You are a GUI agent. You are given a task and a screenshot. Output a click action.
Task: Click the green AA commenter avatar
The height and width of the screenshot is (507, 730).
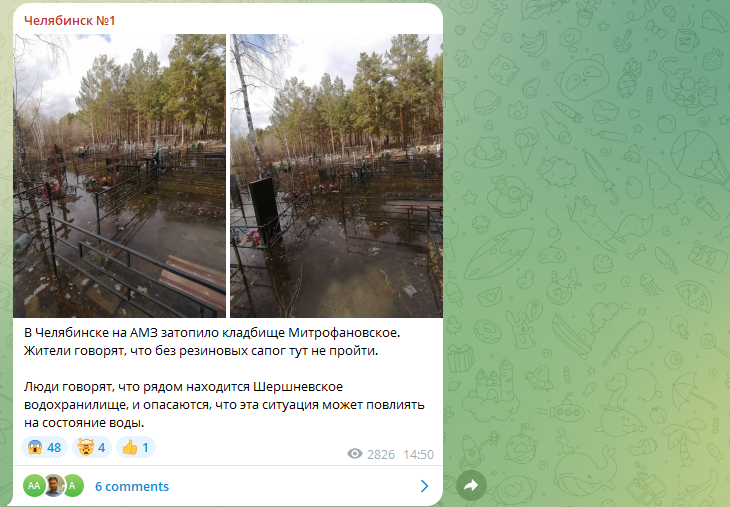pyautogui.click(x=34, y=486)
